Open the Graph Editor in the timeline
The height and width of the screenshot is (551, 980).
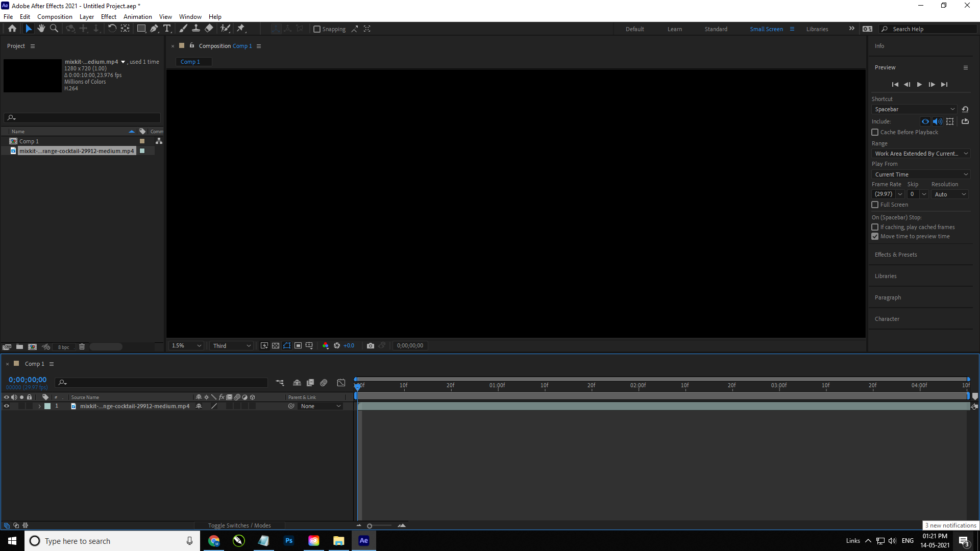pyautogui.click(x=340, y=382)
